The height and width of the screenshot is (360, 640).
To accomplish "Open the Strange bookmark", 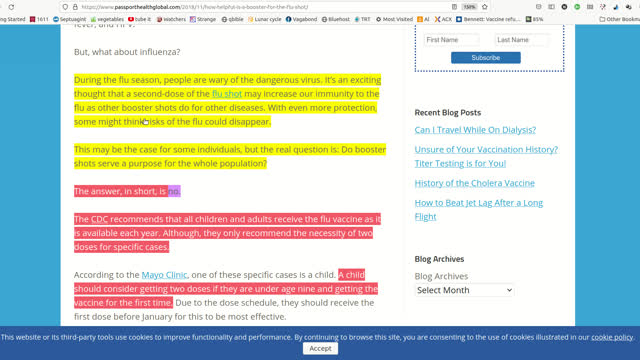I will [x=203, y=19].
